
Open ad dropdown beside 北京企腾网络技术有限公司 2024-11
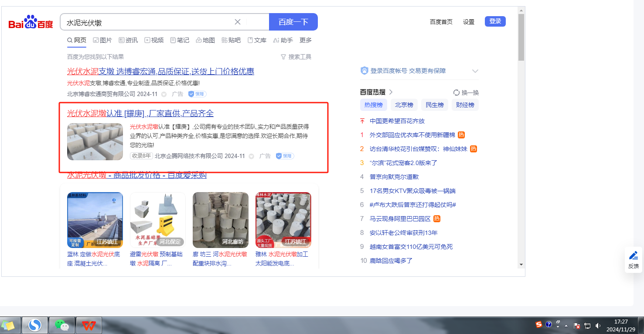(x=252, y=156)
